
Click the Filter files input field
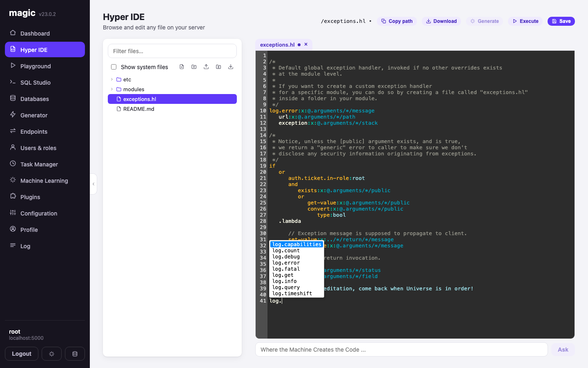[x=172, y=51]
